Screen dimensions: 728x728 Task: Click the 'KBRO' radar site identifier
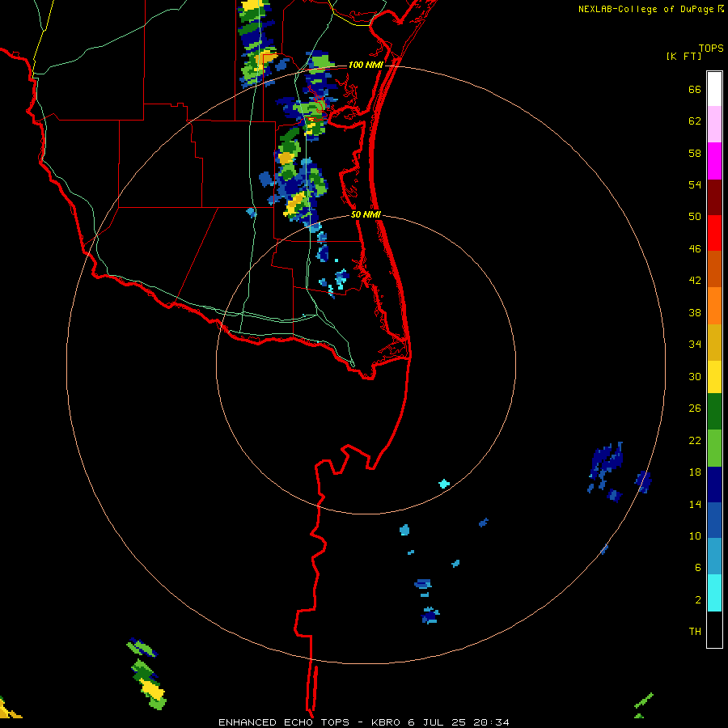coord(387,722)
